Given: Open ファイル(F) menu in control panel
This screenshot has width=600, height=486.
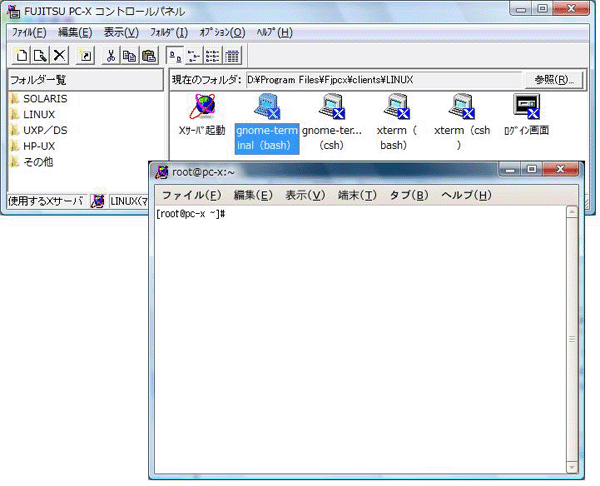Looking at the screenshot, I should tap(29, 33).
